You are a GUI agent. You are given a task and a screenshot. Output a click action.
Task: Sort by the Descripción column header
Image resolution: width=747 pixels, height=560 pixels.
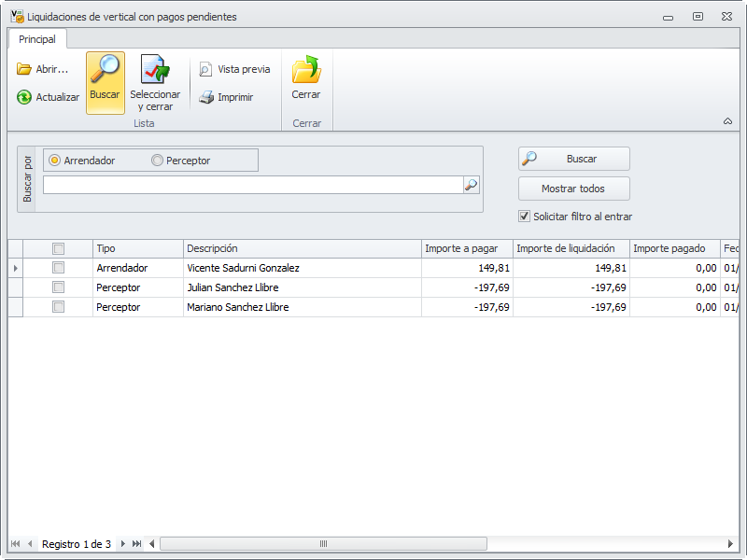click(303, 248)
